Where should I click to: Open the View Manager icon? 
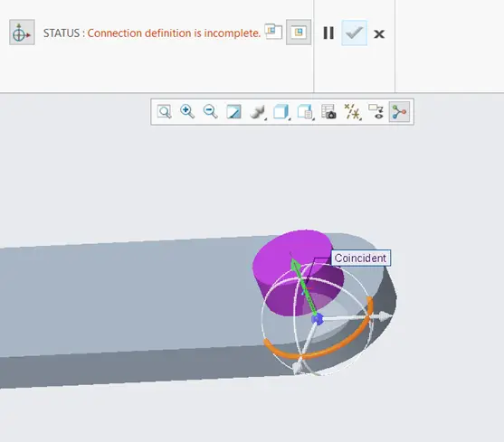tap(305, 112)
